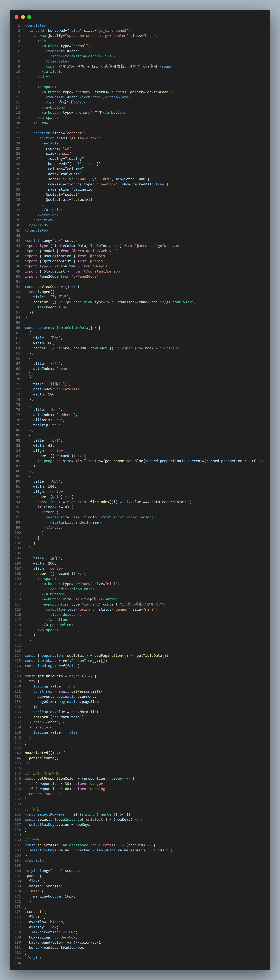This screenshot has height=980, width=280.
Task: Click the :columns="columns" attribute
Action: (65, 169)
